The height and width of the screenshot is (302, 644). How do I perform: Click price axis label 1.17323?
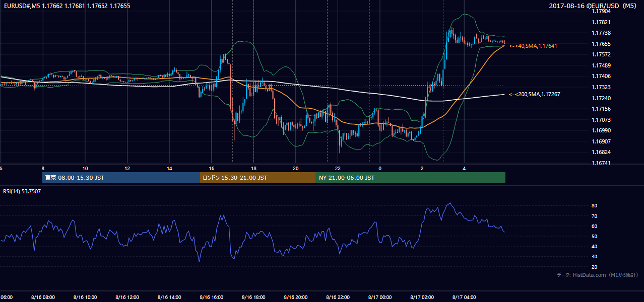pos(601,87)
